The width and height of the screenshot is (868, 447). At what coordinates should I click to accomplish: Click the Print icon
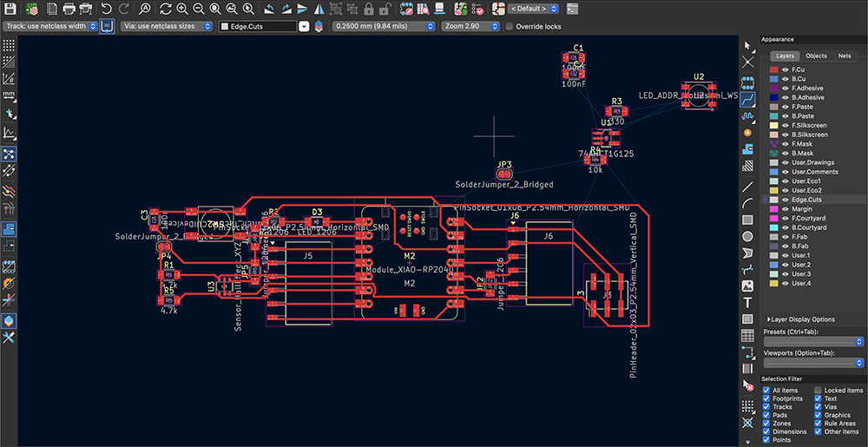(69, 9)
